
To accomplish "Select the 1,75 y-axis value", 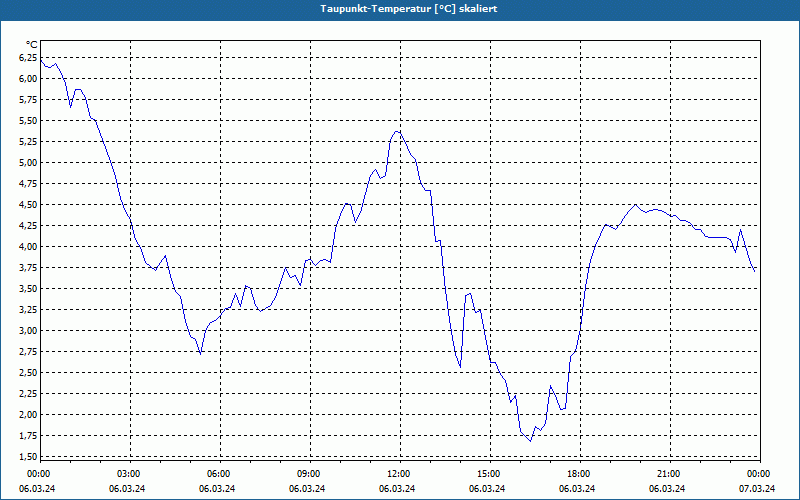I will click(28, 436).
